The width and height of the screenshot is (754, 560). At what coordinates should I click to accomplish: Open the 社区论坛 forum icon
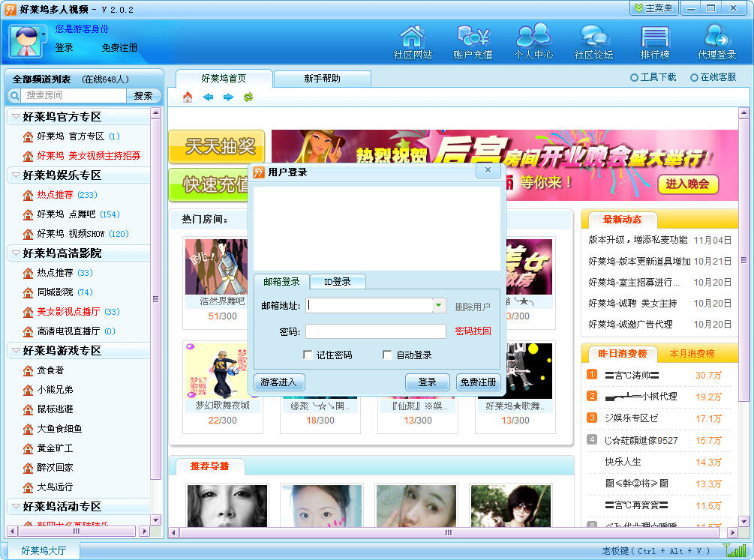click(x=593, y=41)
